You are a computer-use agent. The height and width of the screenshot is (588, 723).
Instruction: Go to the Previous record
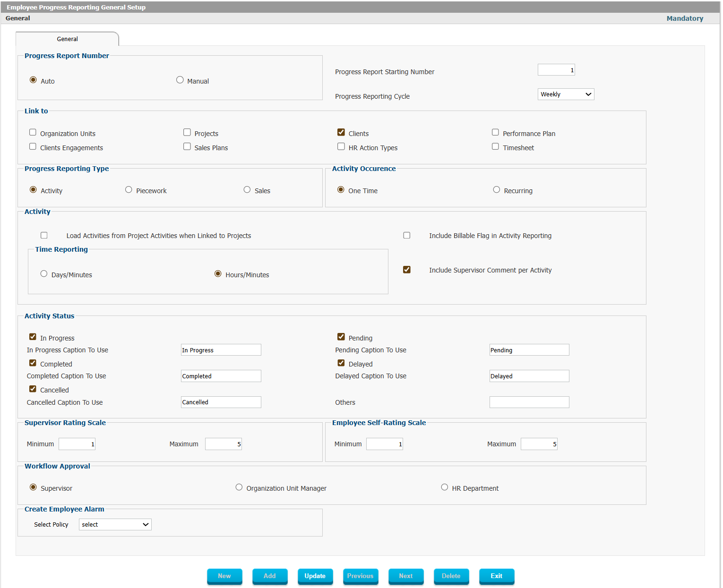[361, 576]
